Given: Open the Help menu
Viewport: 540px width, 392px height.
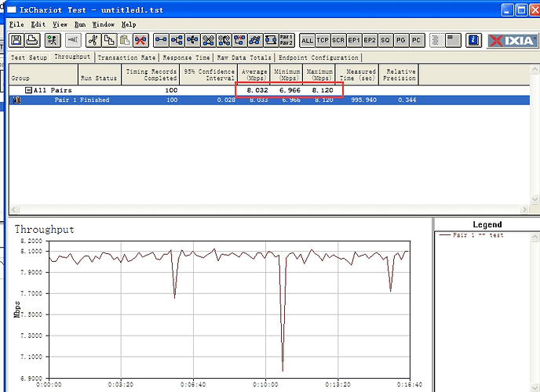Looking at the screenshot, I should tap(129, 24).
